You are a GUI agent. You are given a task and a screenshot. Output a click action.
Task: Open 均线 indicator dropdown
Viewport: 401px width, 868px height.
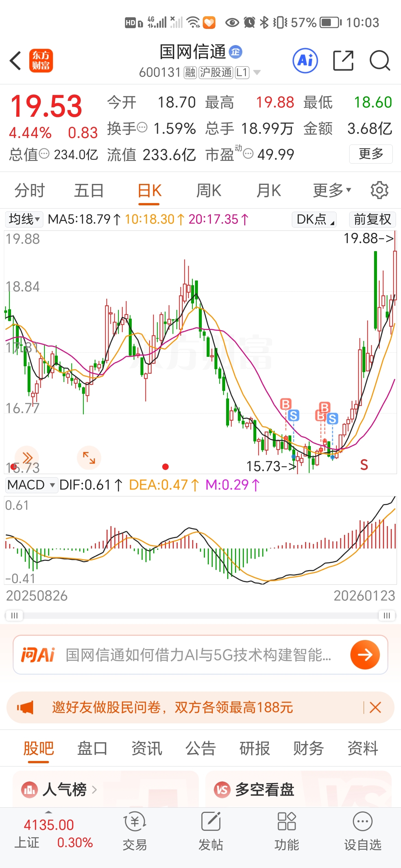point(24,219)
